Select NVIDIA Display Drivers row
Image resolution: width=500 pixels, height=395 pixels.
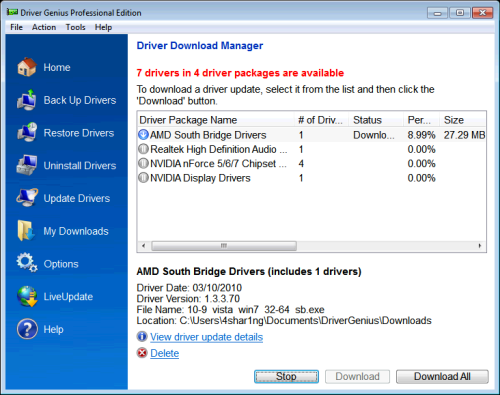tap(311, 178)
